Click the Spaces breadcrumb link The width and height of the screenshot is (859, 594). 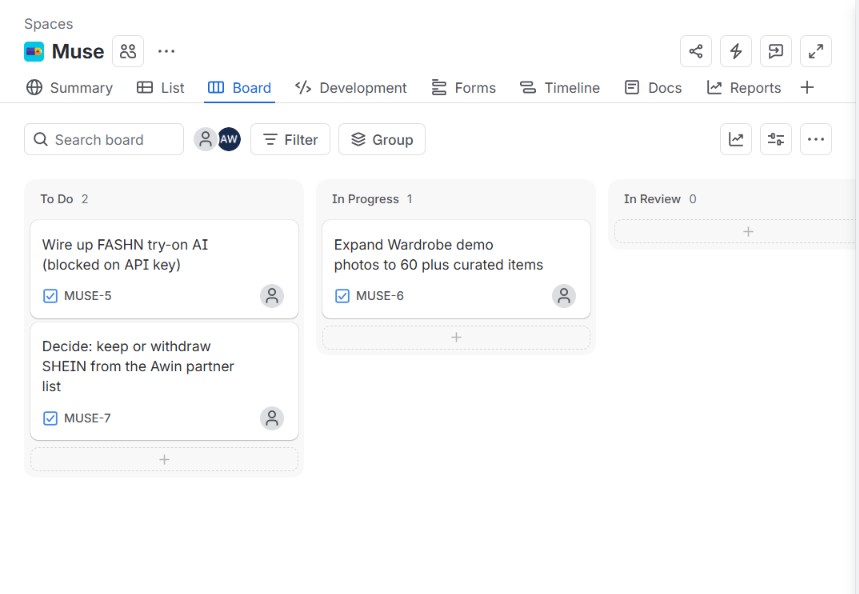point(48,24)
